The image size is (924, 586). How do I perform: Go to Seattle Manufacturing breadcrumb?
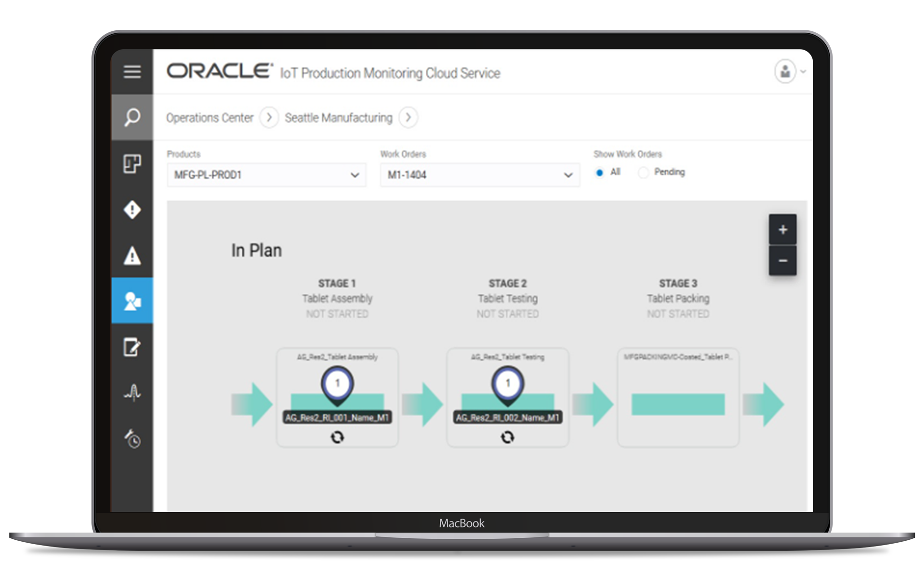tap(338, 117)
